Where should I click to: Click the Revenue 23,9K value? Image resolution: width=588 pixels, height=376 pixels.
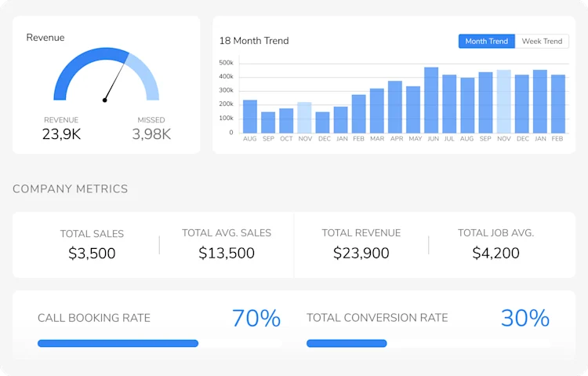(x=61, y=134)
